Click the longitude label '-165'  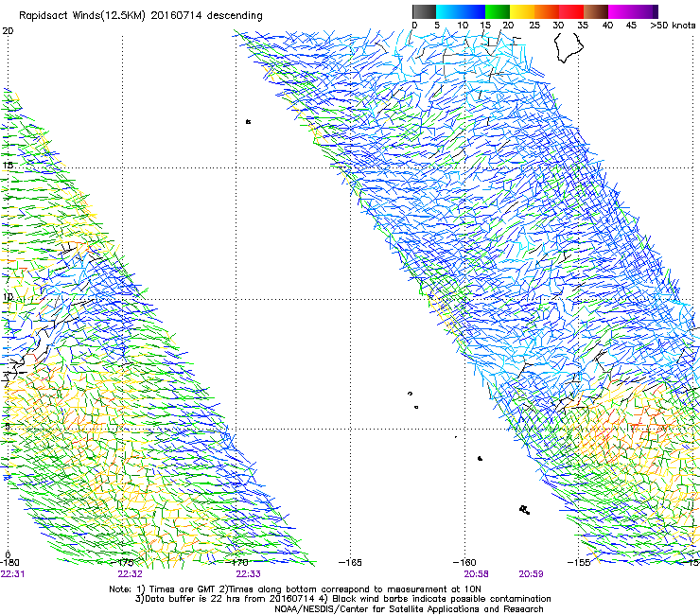click(x=350, y=562)
